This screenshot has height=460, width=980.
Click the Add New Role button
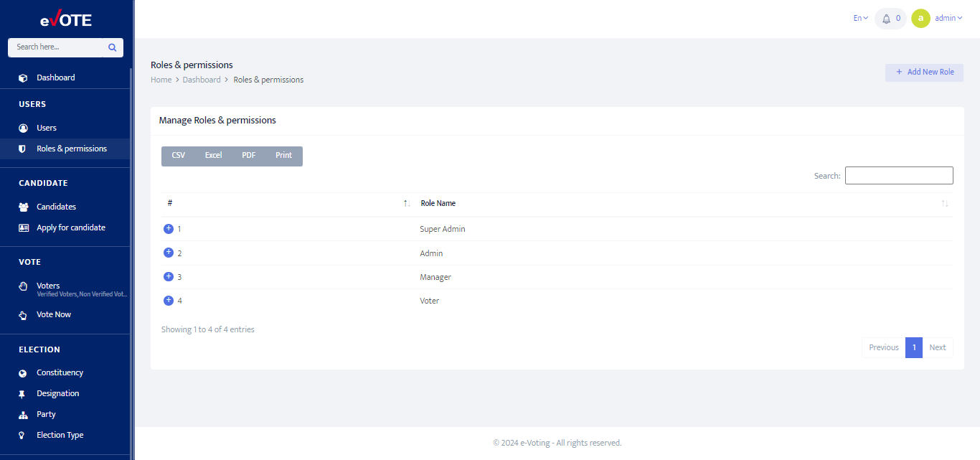(924, 72)
